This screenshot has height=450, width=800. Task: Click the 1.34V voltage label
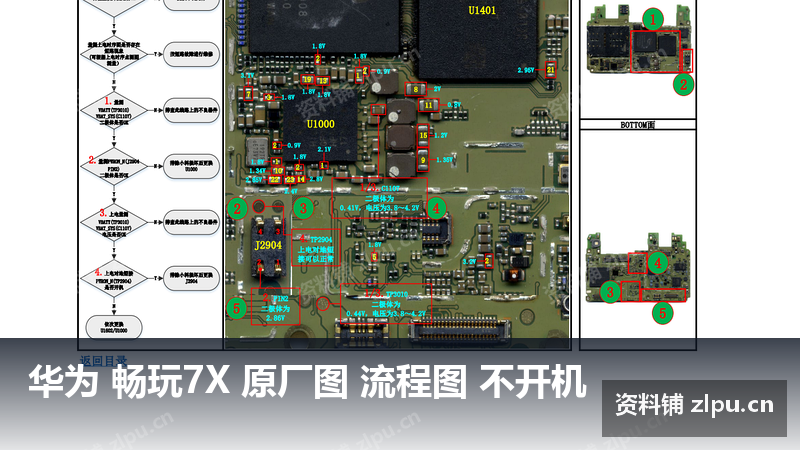coord(258,171)
